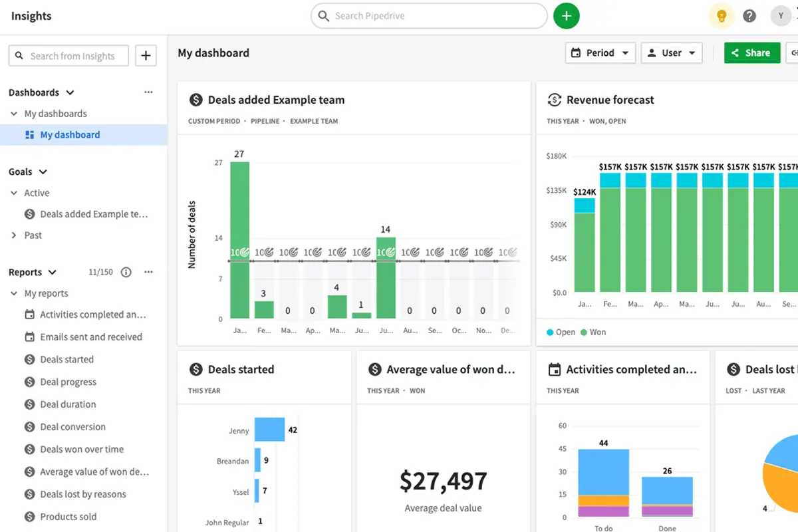Viewport: 798px width, 532px height.
Task: Click Breandan's bar with value 9
Action: pos(257,460)
